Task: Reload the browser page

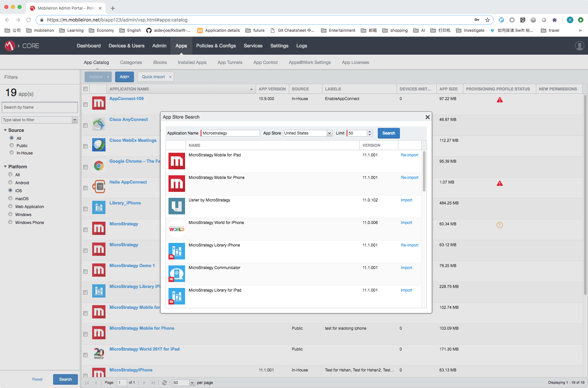Action: [29, 20]
